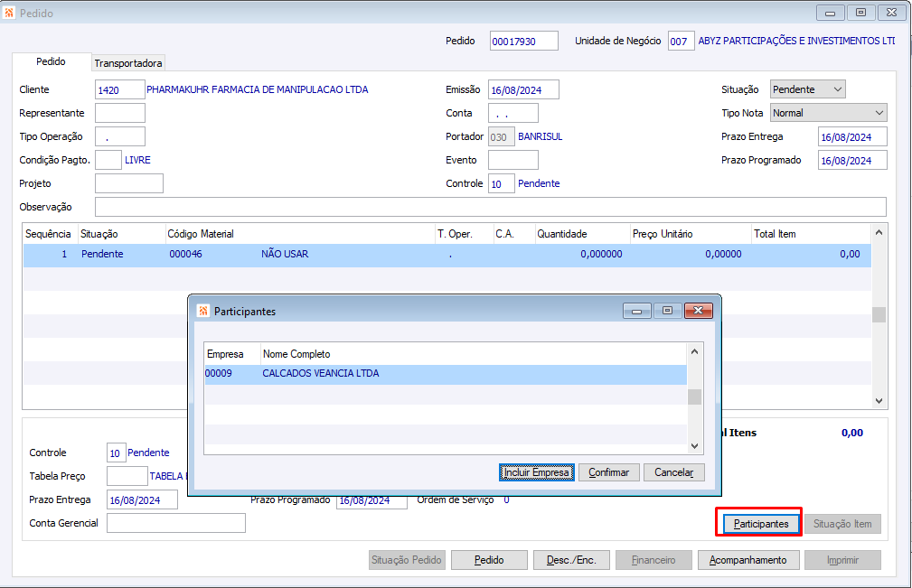Image resolution: width=912 pixels, height=588 pixels.
Task: Switch to the Transportadora tab
Action: tap(128, 62)
